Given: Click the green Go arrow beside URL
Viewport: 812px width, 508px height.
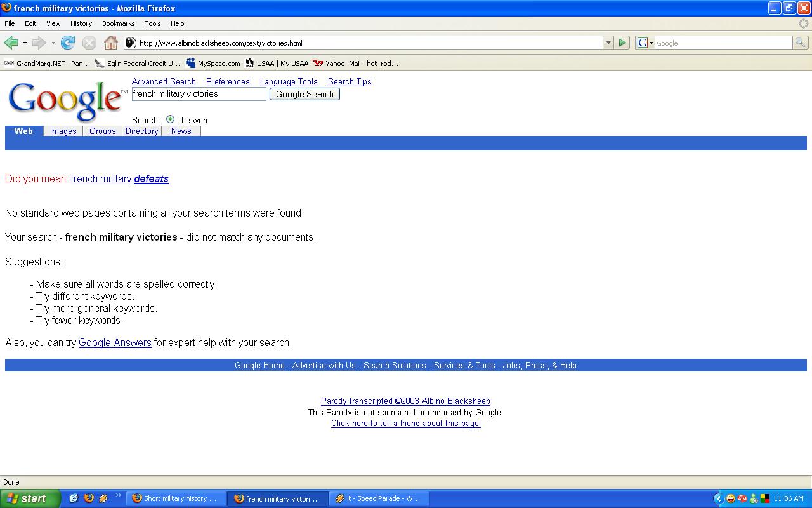Looking at the screenshot, I should pos(622,43).
